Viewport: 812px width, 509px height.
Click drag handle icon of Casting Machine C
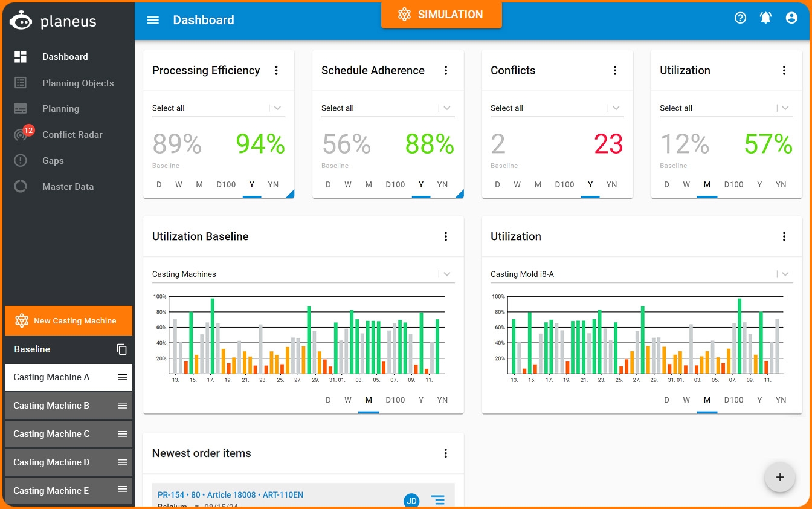click(x=123, y=434)
